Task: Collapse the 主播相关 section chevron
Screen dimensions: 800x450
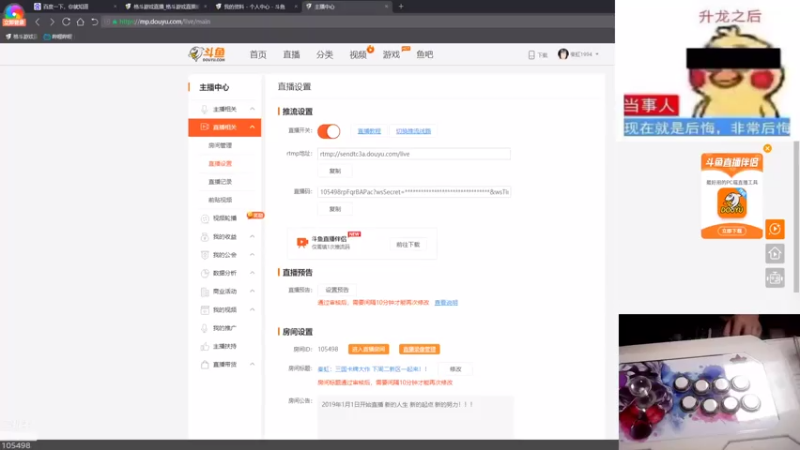Action: pos(252,109)
